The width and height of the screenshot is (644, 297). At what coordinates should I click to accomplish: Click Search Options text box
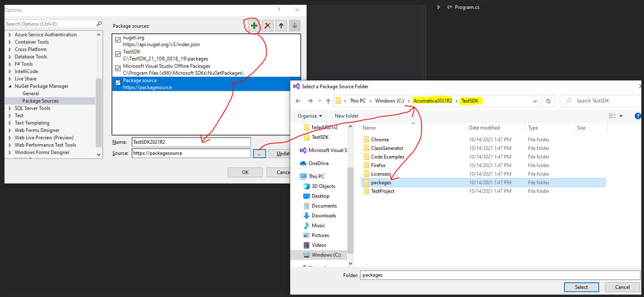click(x=50, y=24)
